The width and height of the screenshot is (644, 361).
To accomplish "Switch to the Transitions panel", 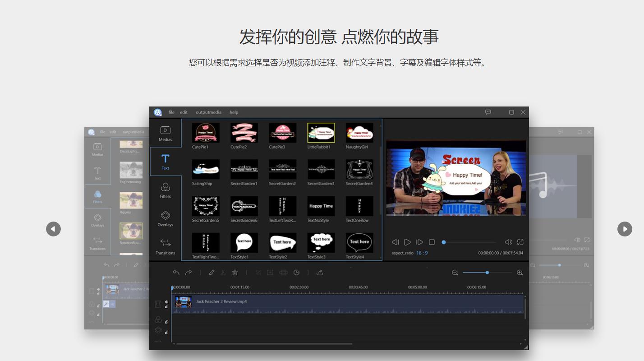I will [165, 246].
